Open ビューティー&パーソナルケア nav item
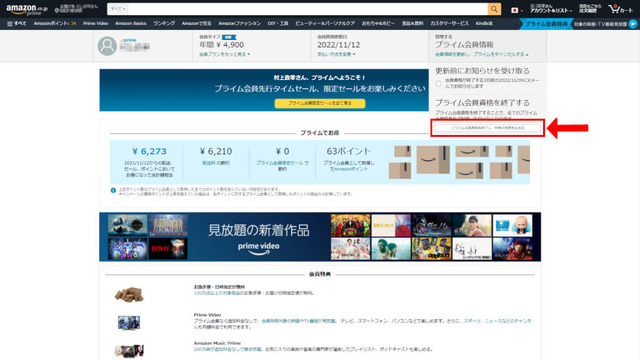This screenshot has width=640, height=360. 325,24
